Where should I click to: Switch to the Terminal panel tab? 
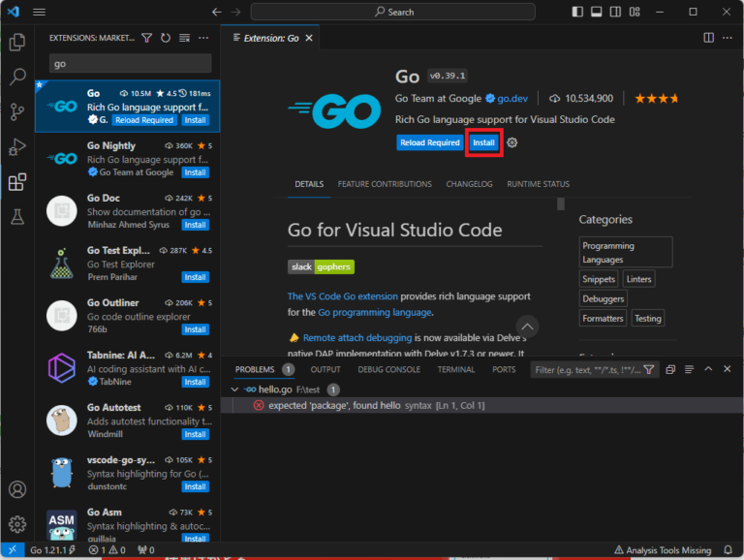coord(455,369)
